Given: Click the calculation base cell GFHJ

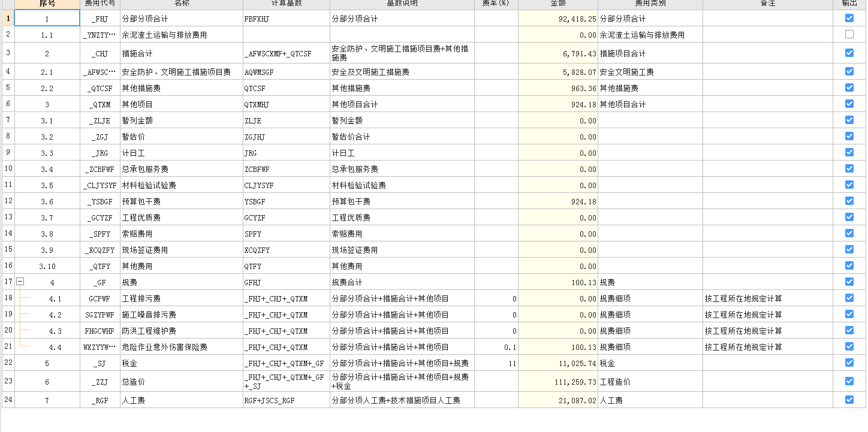Looking at the screenshot, I should 286,282.
